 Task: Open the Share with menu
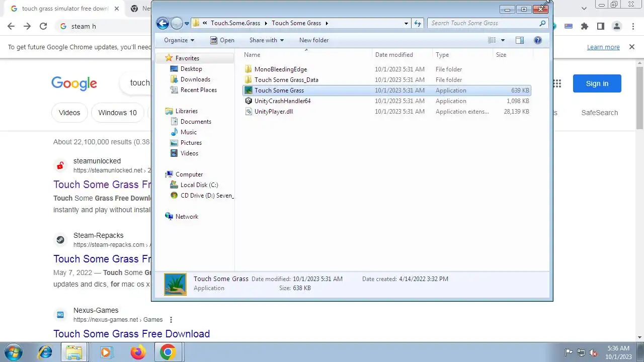[x=267, y=40]
